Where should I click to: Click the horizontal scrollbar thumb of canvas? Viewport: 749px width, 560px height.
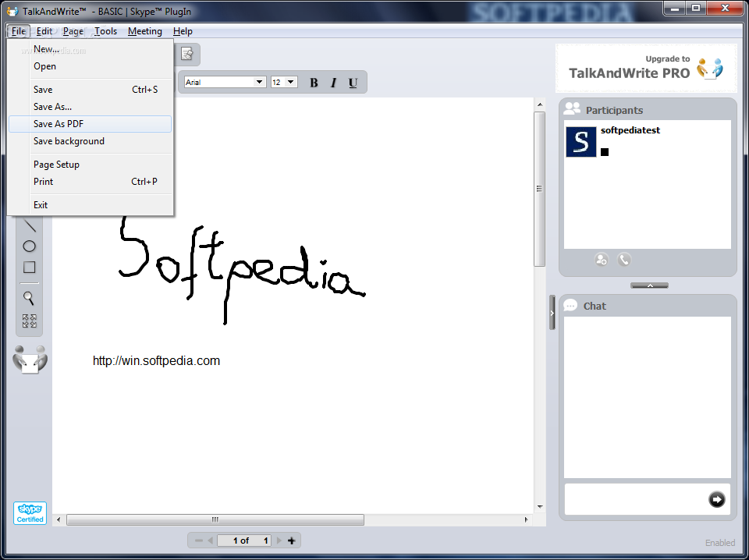(x=215, y=519)
